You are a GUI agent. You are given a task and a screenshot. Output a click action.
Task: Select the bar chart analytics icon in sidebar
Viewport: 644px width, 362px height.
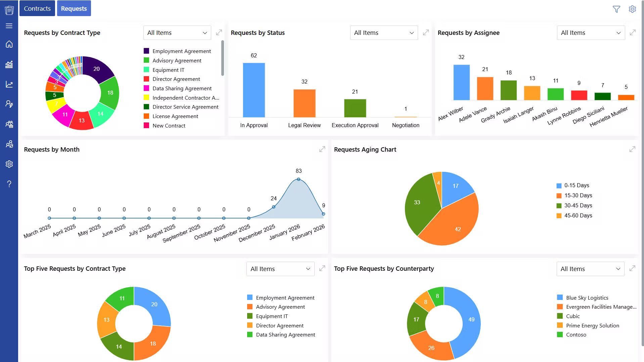click(x=9, y=64)
